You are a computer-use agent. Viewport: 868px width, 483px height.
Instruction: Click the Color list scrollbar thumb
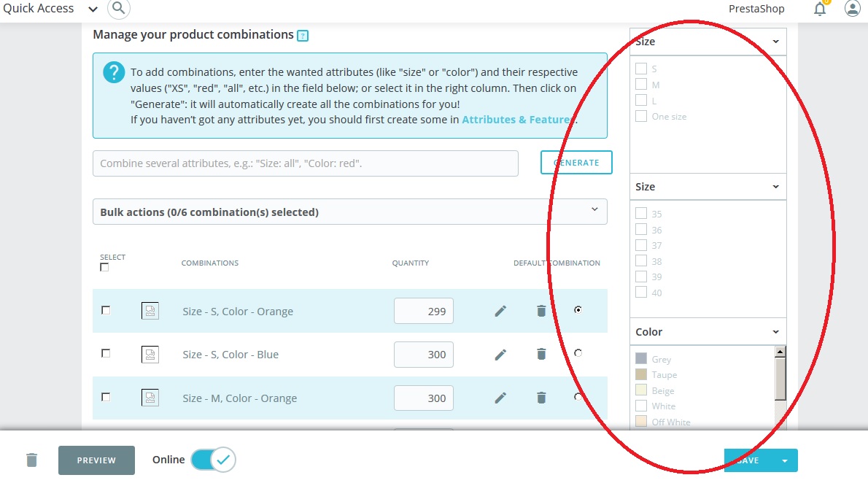pyautogui.click(x=780, y=379)
